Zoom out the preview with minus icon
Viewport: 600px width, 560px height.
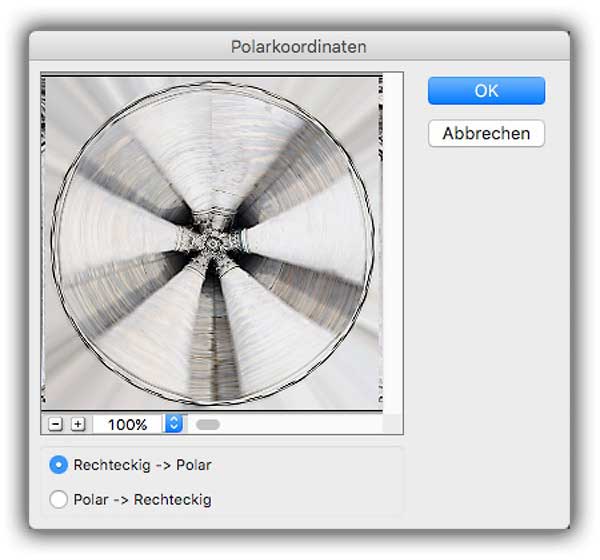pos(55,424)
